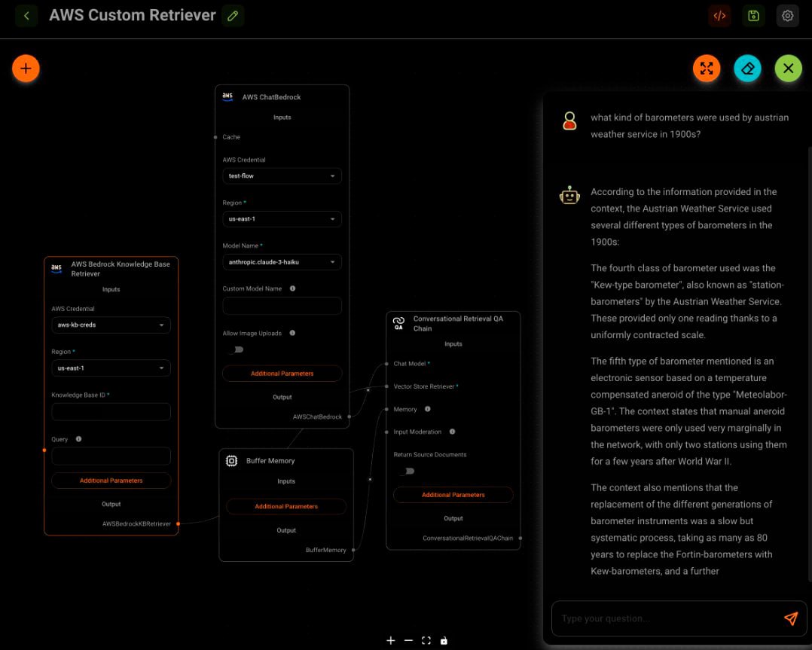Add a node with the orange plus button

[26, 69]
